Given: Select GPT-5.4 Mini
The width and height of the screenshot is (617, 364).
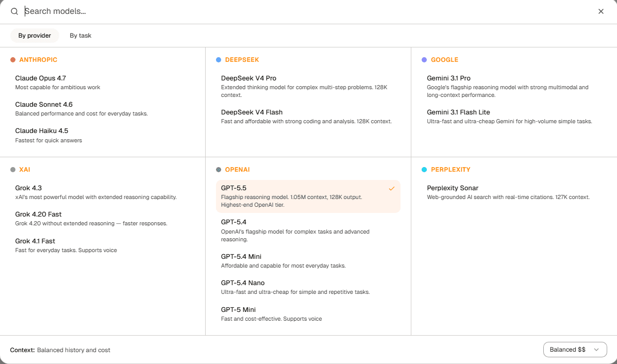Looking at the screenshot, I should pyautogui.click(x=308, y=261).
